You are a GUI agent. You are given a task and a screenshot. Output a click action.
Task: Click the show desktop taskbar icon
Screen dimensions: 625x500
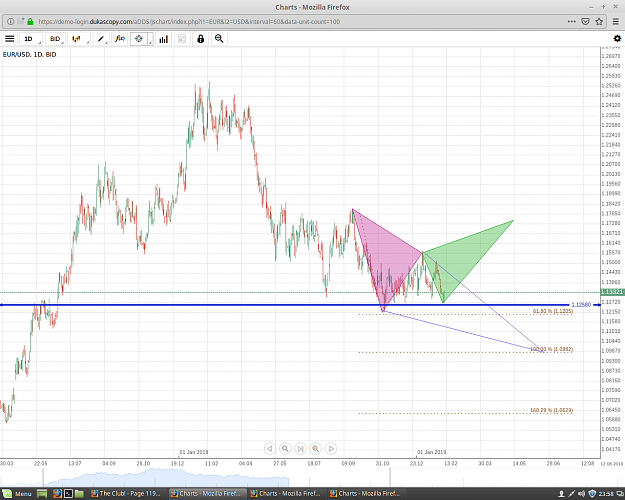coord(42,494)
